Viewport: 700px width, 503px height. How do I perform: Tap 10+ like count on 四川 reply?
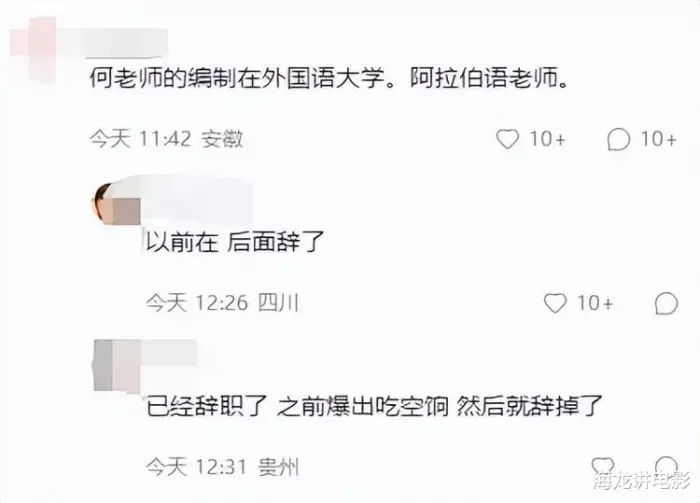[595, 303]
